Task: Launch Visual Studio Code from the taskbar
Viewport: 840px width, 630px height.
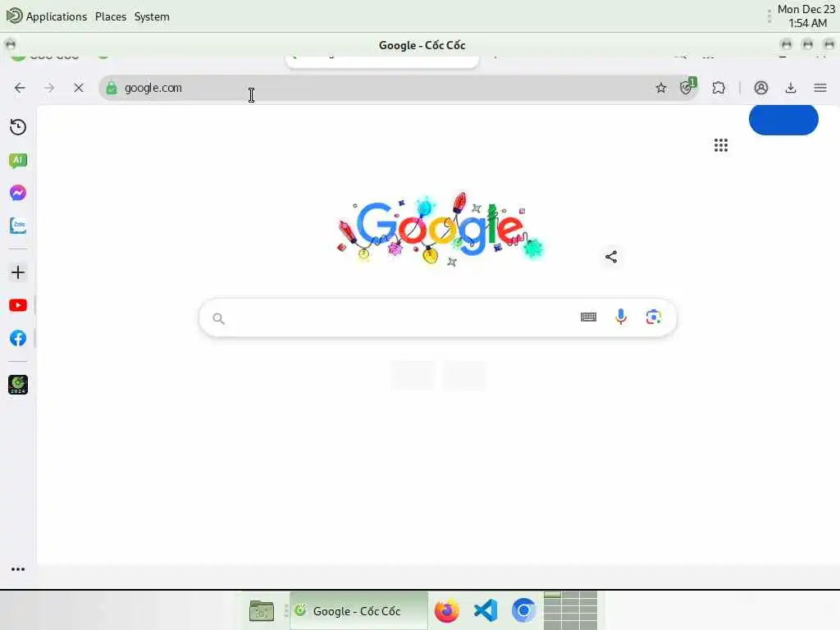Action: 486,610
